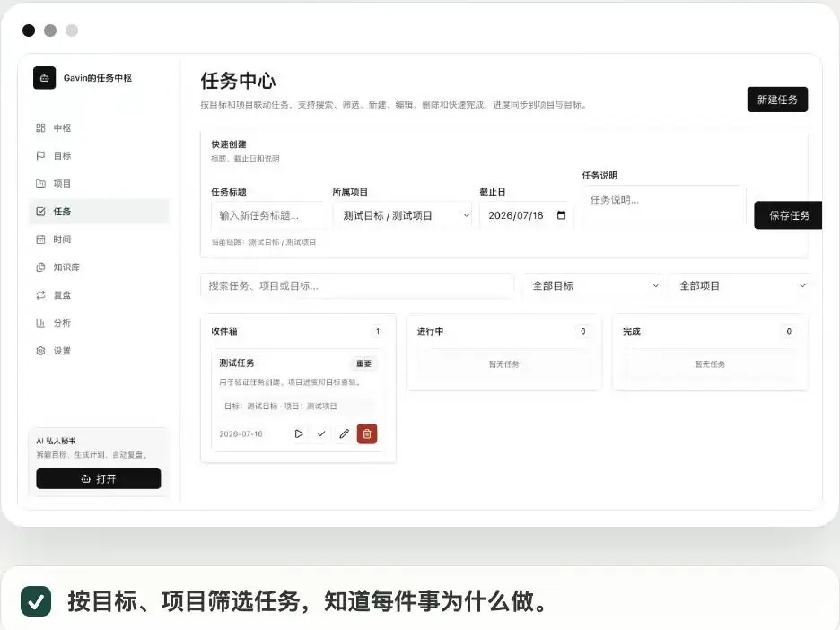The width and height of the screenshot is (840, 630).
Task: Click the 时间 calendar icon in sidebar
Action: 40,240
